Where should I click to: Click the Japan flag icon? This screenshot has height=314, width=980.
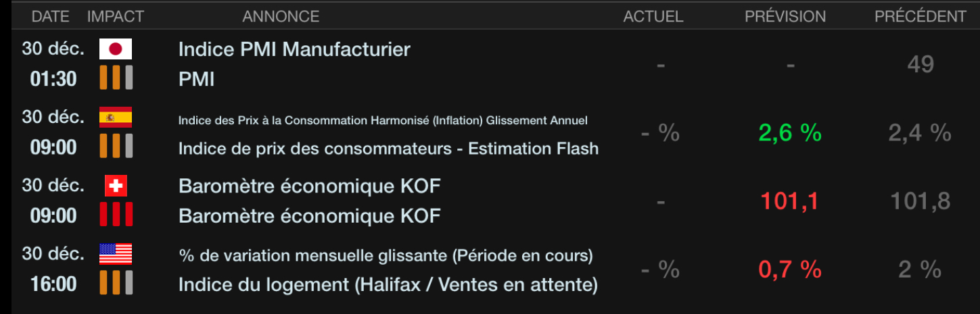[116, 49]
